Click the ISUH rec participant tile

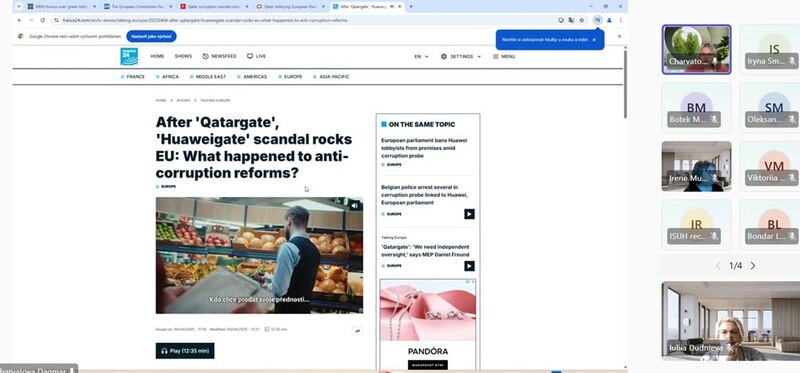(x=696, y=225)
